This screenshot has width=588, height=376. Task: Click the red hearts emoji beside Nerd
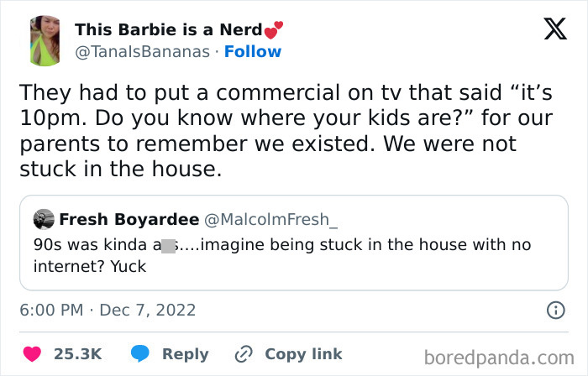tap(274, 30)
